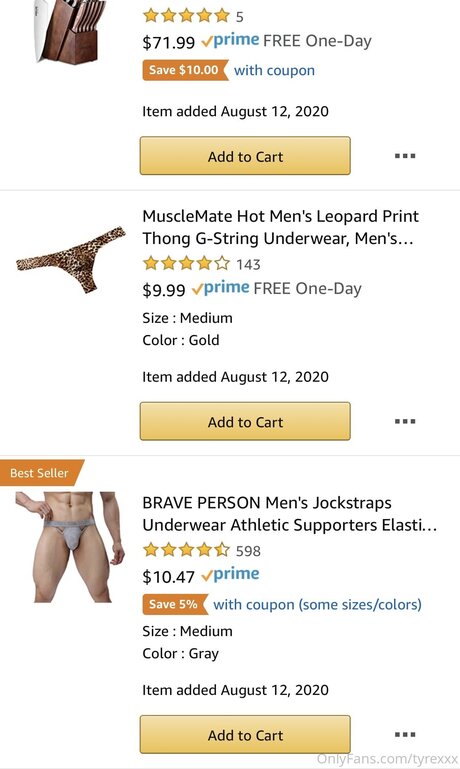View 143 ratings for leopard thong
This screenshot has height=769, width=460.
(248, 264)
